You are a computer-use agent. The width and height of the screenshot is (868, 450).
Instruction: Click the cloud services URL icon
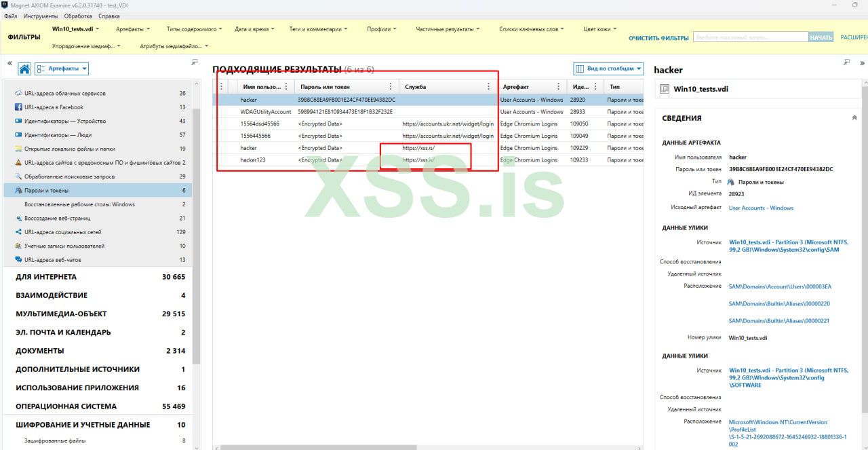[18, 93]
